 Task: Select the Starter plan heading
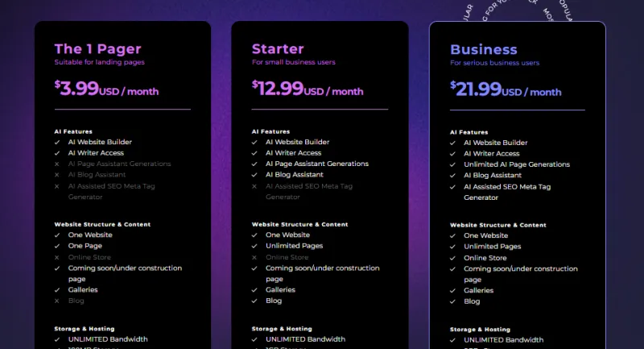(278, 48)
